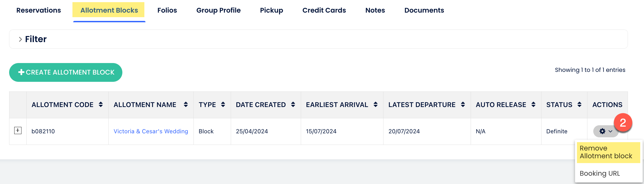Sort by Type column arrows
The image size is (644, 184).
point(223,105)
